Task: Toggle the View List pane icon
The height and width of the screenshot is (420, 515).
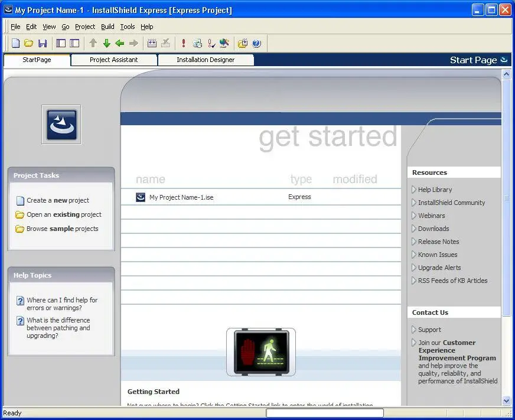Action: click(61, 43)
